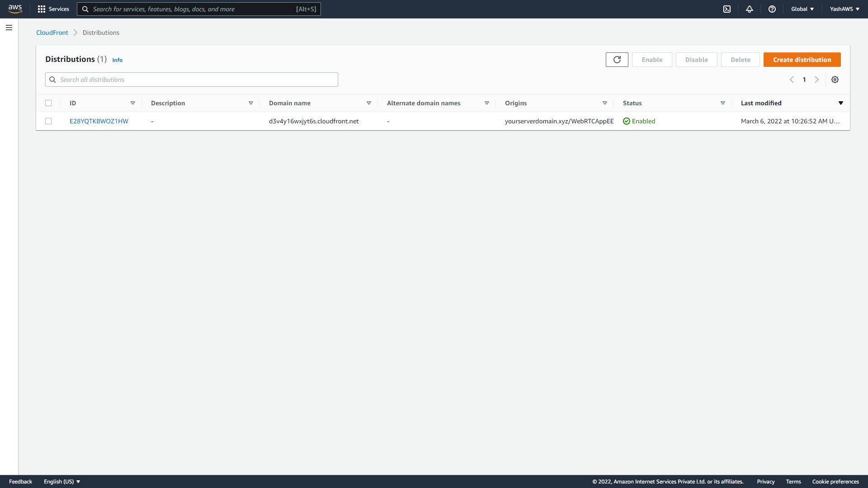This screenshot has width=868, height=488.
Task: Sort by Origins column arrow
Action: [x=605, y=103]
